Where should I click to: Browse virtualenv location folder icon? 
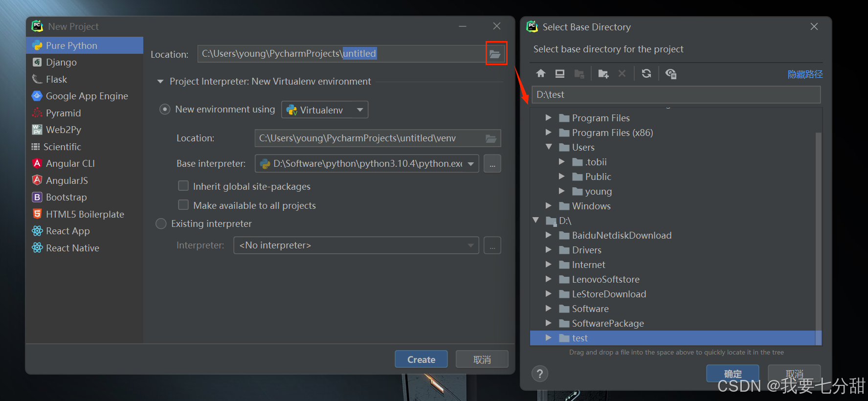point(491,138)
